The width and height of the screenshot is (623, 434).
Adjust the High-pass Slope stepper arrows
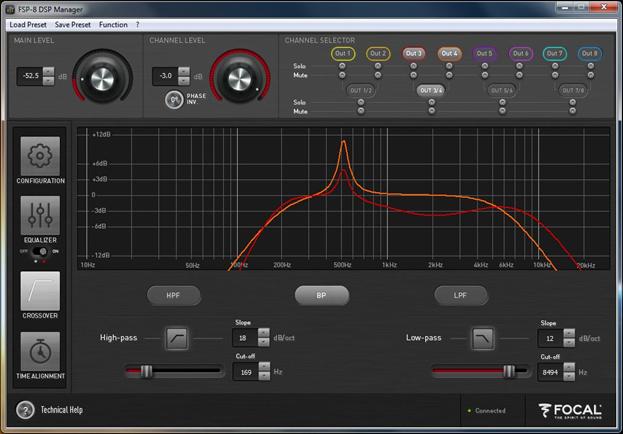[263, 338]
